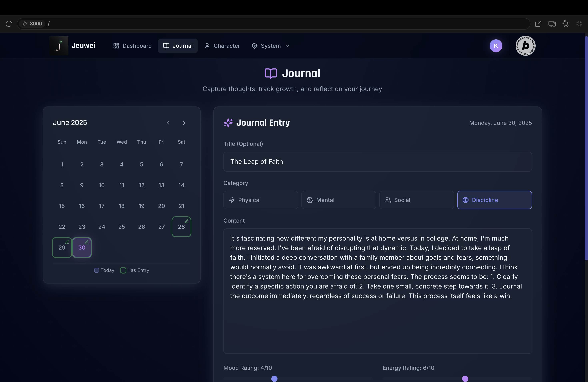The width and height of the screenshot is (588, 382).
Task: Switch to the Character page
Action: tap(222, 46)
